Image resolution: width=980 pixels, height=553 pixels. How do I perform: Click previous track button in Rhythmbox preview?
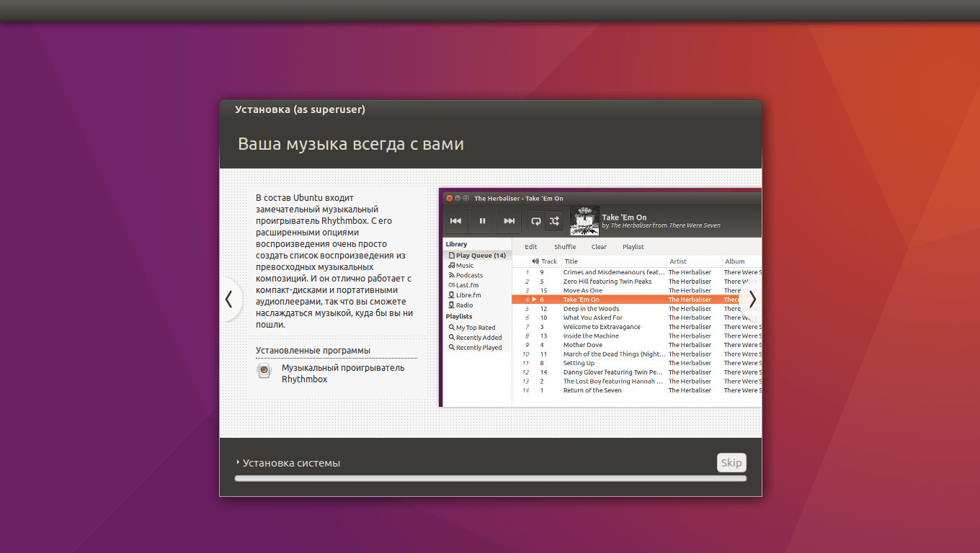(x=455, y=221)
